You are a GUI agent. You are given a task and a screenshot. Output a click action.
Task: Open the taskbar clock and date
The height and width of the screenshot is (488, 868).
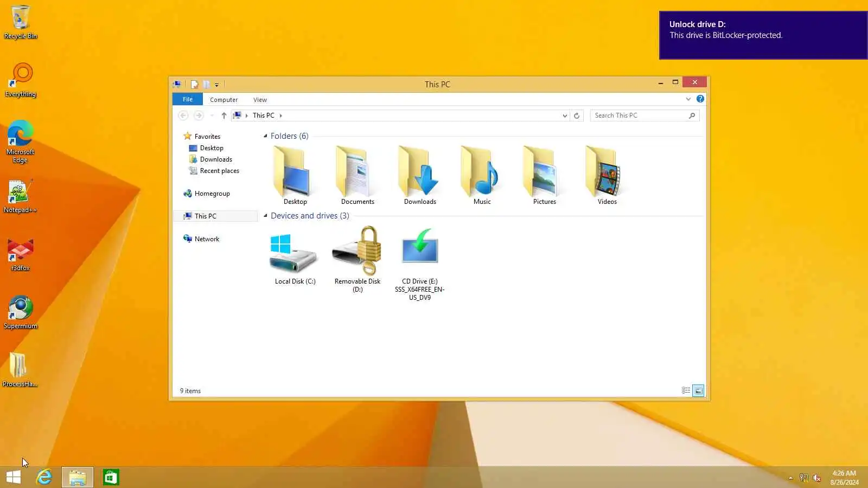tap(844, 478)
